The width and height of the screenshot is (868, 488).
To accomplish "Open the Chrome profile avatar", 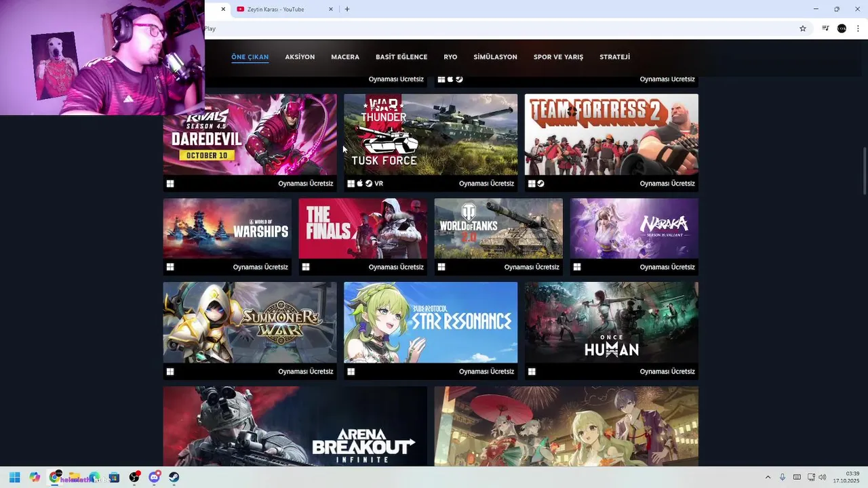I will [842, 28].
